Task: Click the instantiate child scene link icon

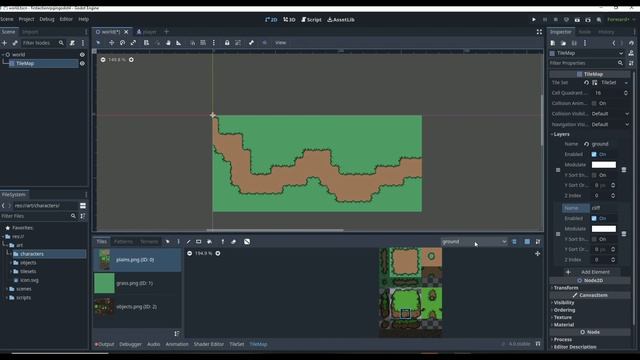Action: coord(15,43)
